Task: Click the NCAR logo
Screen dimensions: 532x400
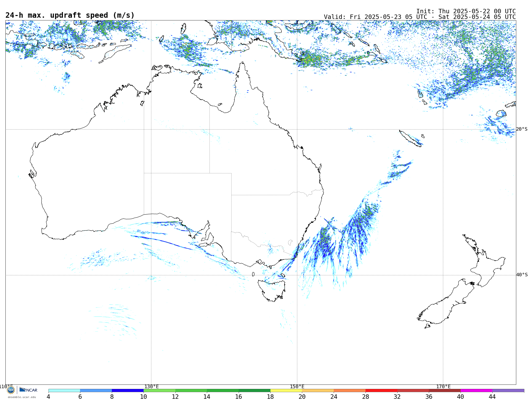Action: tap(28, 390)
